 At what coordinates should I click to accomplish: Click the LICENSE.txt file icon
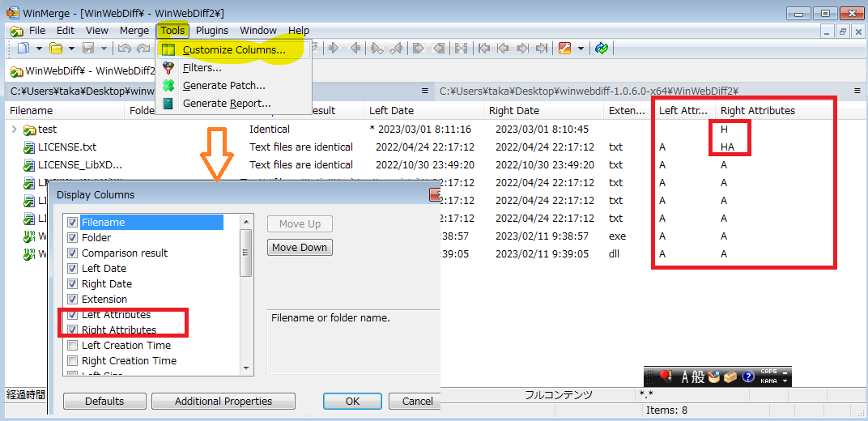coord(29,147)
